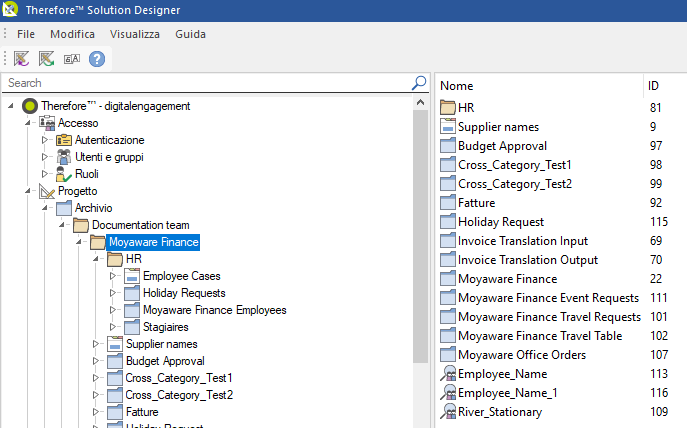Screen dimensions: 687x428
Task: Click the Autenticazione ID card icon
Action: tap(64, 140)
